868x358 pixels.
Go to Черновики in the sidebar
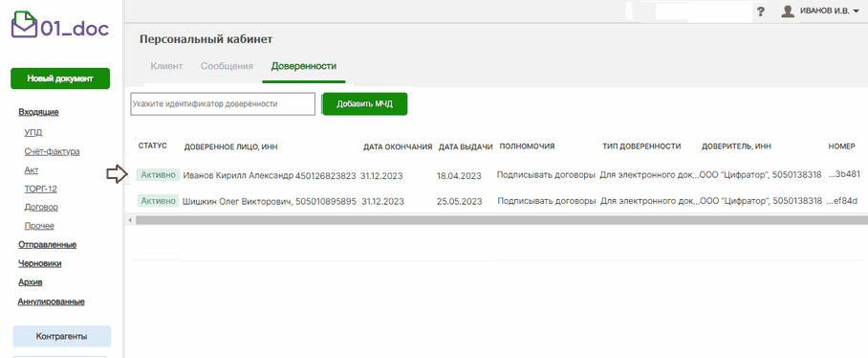[x=39, y=263]
